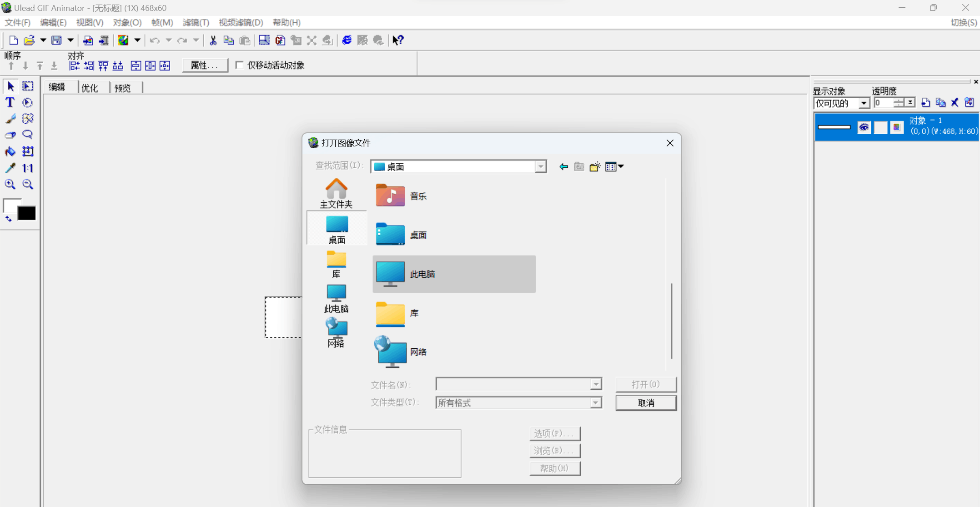Click the Zoom In magnifier tool
Viewport: 980px width, 507px height.
[10, 184]
